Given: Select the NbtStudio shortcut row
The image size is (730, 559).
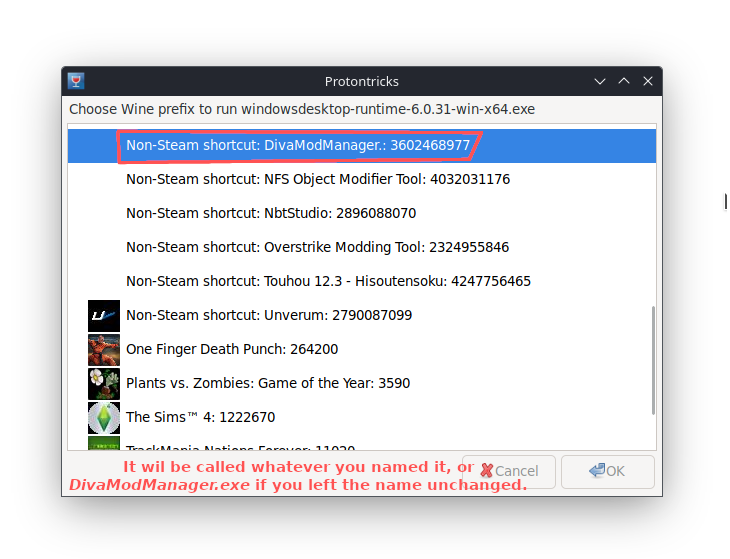Looking at the screenshot, I should (362, 213).
